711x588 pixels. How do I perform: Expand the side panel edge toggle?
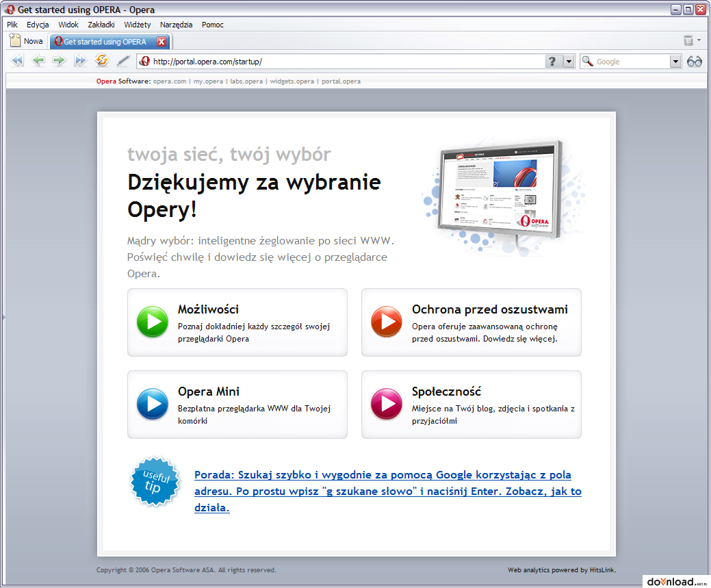click(3, 317)
